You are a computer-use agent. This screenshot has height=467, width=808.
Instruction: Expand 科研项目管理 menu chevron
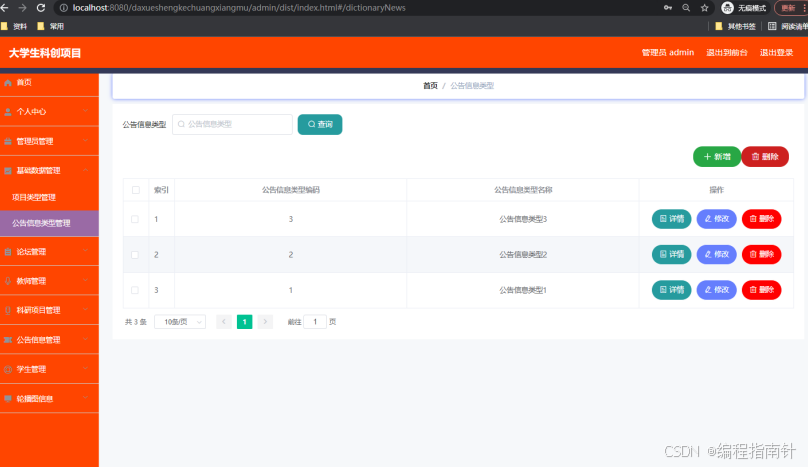[86, 309]
